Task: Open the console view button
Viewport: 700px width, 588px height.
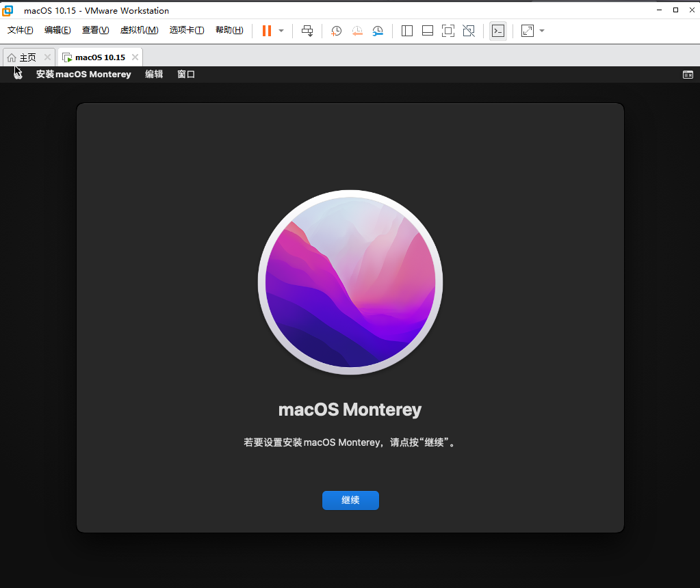Action: pyautogui.click(x=497, y=31)
